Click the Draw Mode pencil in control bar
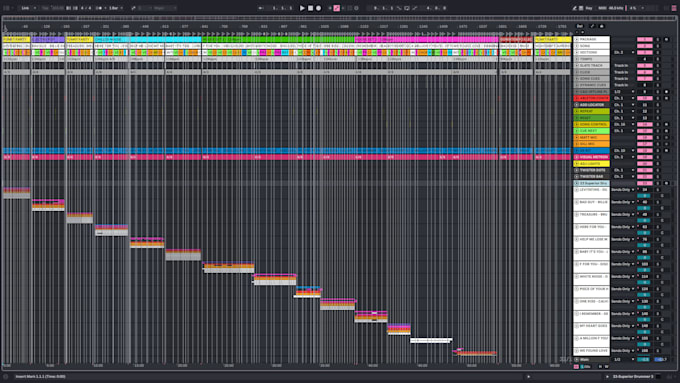Image resolution: width=680 pixels, height=383 pixels. (574, 8)
